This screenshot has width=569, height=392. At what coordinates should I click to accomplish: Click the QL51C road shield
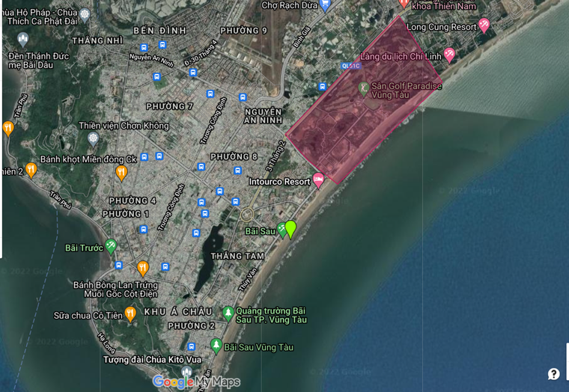tap(348, 66)
